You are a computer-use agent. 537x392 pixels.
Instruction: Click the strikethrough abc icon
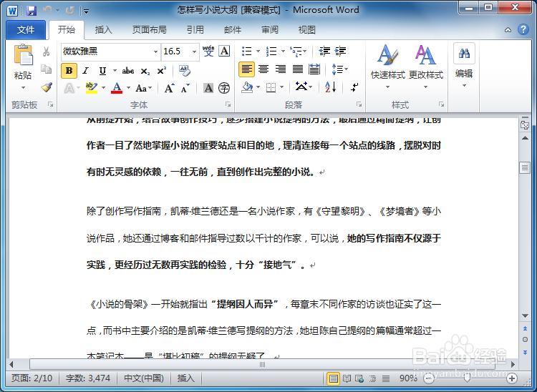tap(127, 71)
